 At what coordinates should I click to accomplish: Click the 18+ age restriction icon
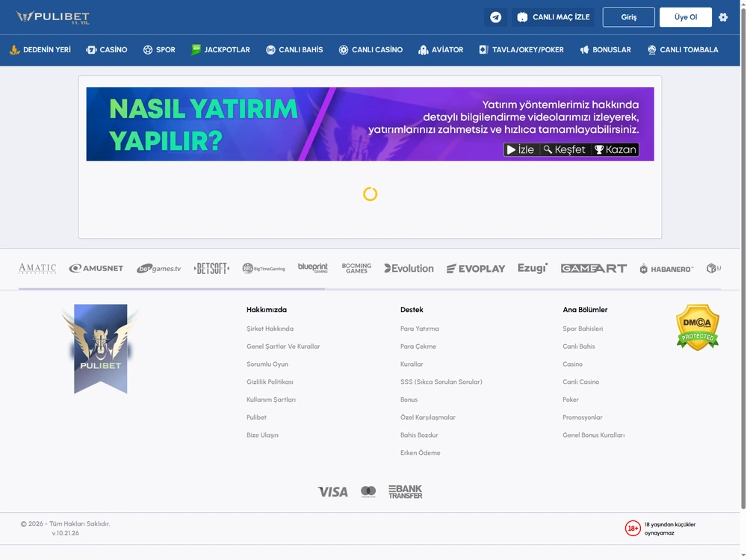pyautogui.click(x=633, y=528)
